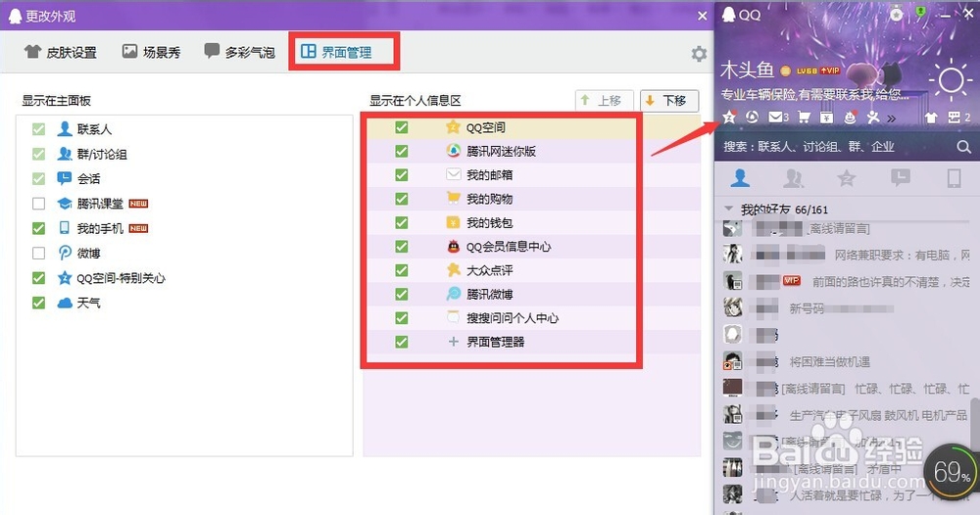The height and width of the screenshot is (515, 980).
Task: Open message box icon in QQ window
Action: 954,117
